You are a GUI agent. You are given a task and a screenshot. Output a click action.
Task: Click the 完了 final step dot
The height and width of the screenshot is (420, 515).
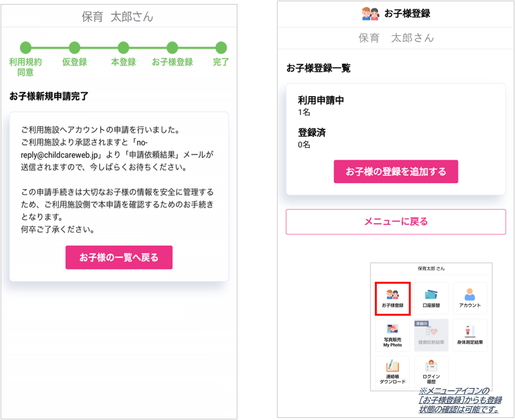(x=221, y=48)
